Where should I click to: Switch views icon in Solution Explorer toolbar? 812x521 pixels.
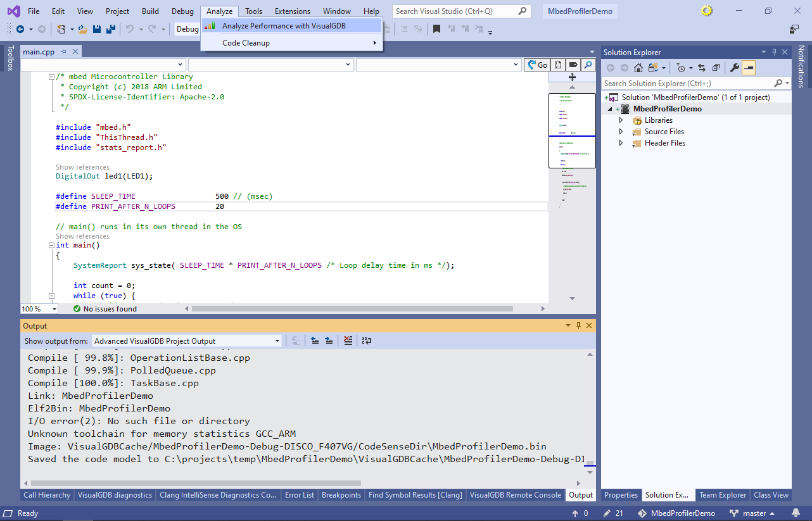pos(652,68)
